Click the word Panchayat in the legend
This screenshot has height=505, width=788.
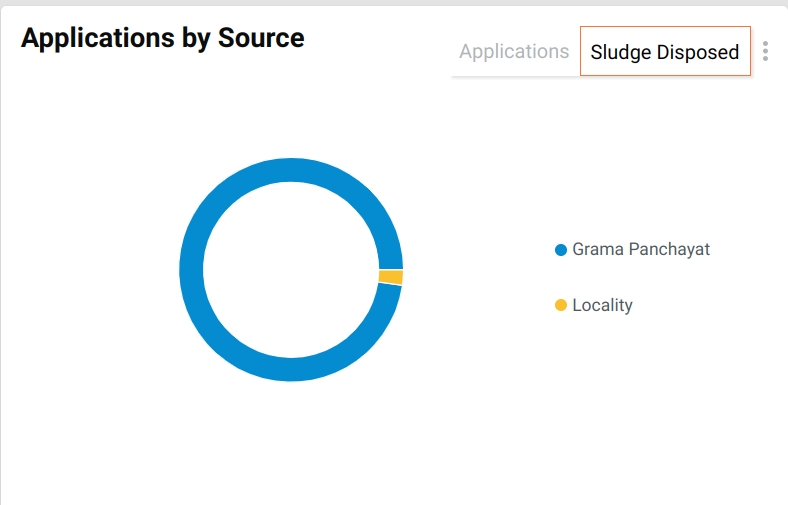(x=669, y=249)
